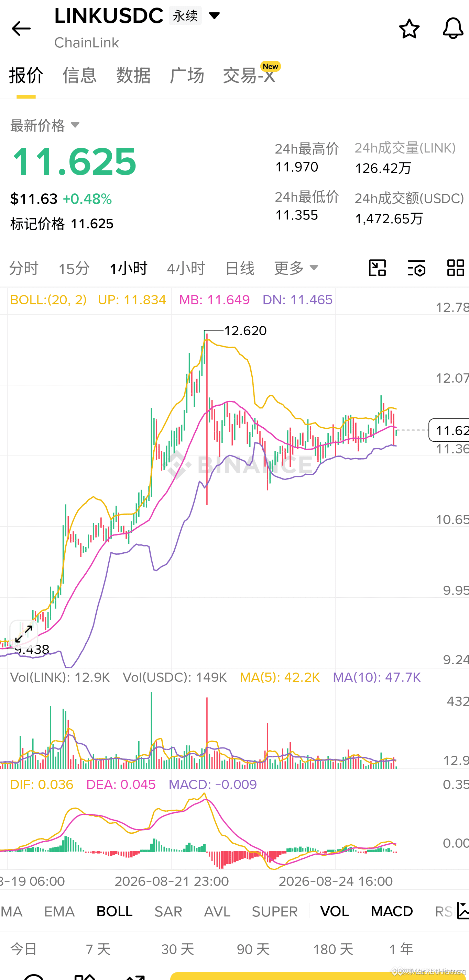Select the 7 天 range

click(98, 949)
